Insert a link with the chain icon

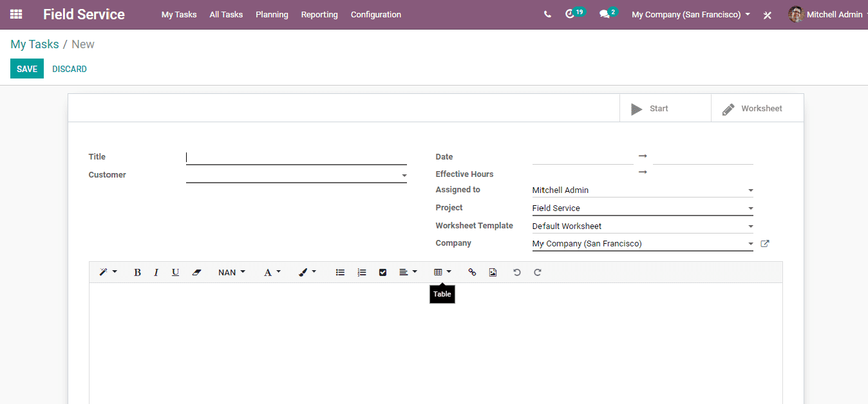tap(472, 272)
